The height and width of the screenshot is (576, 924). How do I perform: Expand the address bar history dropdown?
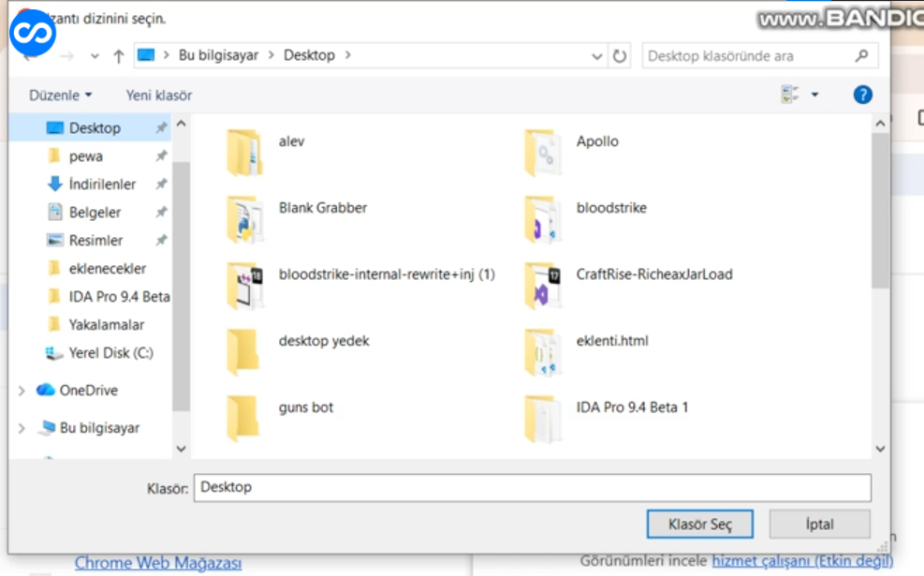click(x=597, y=56)
